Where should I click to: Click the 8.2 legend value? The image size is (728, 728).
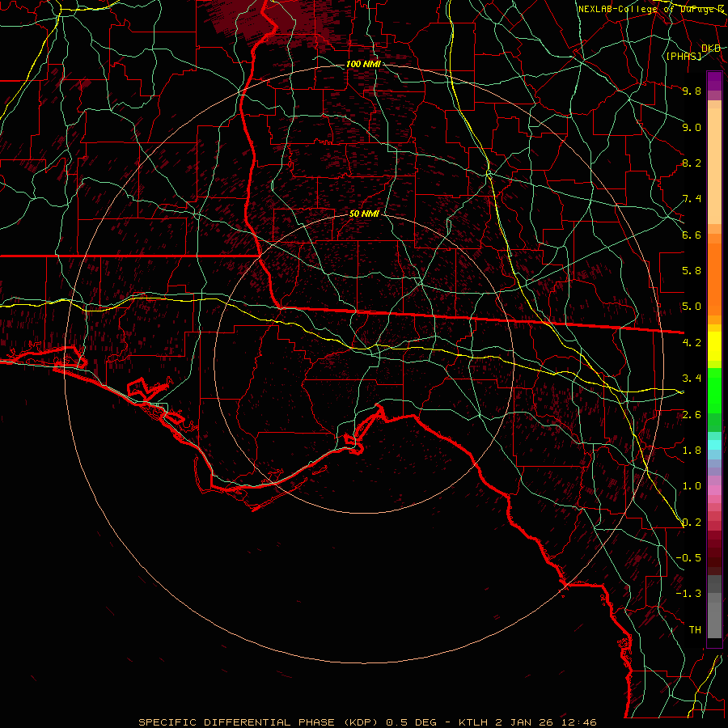(692, 163)
